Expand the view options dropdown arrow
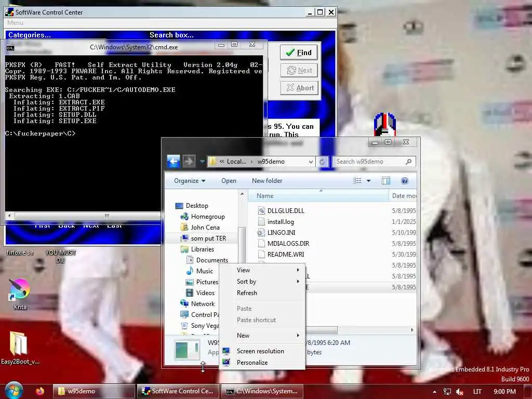532x399 pixels. (x=368, y=181)
